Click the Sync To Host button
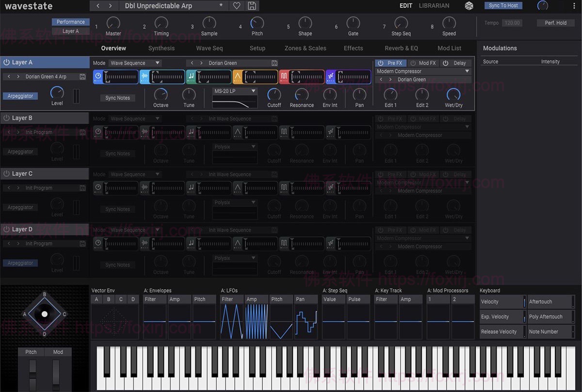 [x=503, y=5]
